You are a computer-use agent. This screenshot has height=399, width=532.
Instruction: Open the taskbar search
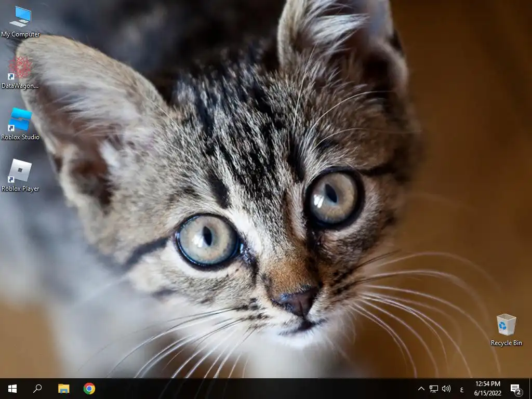[x=37, y=389]
